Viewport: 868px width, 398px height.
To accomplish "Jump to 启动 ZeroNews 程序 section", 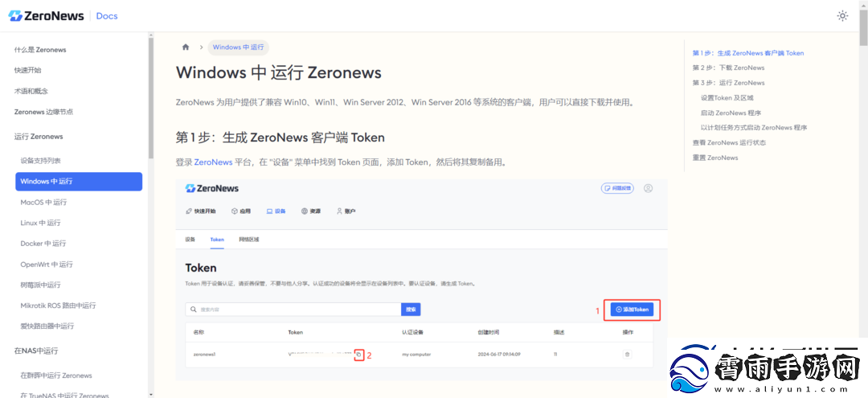I will [731, 113].
